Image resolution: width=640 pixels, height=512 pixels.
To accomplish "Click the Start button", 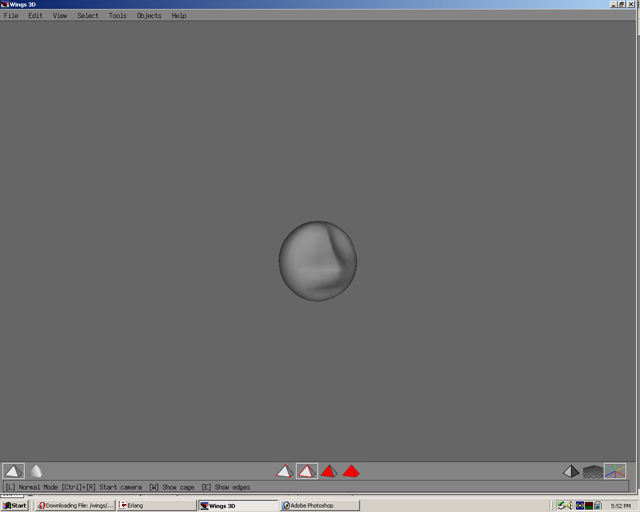I will [x=15, y=505].
